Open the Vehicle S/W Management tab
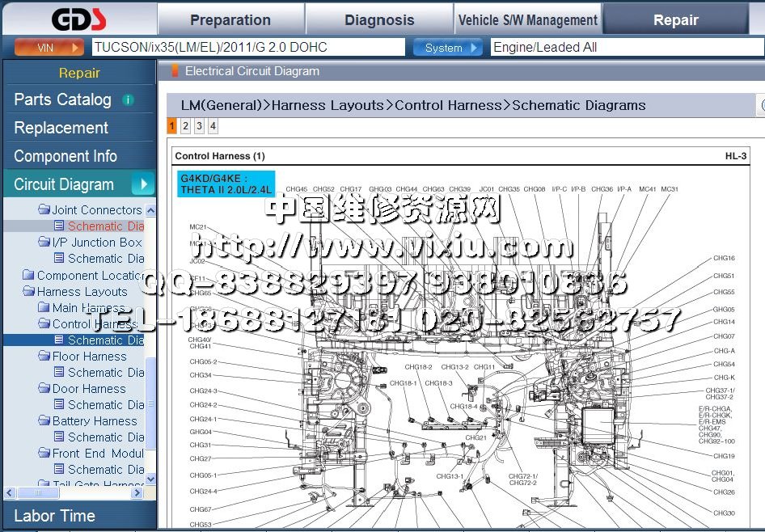The image size is (765, 532). [x=527, y=20]
